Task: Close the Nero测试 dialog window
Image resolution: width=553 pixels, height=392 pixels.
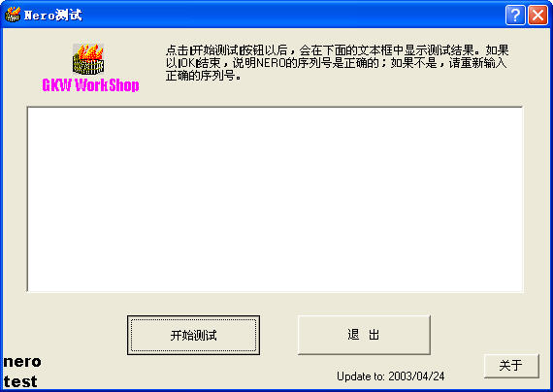Action: click(537, 15)
